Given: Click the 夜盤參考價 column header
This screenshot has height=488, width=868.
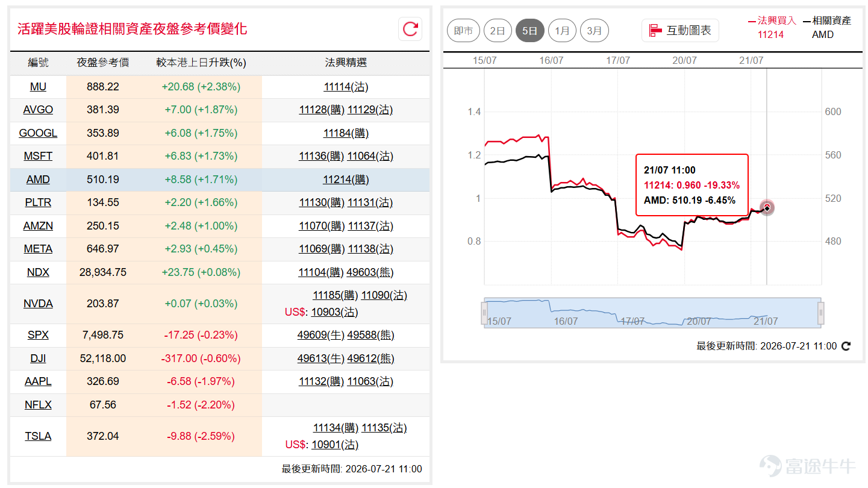Looking at the screenshot, I should pyautogui.click(x=103, y=63).
